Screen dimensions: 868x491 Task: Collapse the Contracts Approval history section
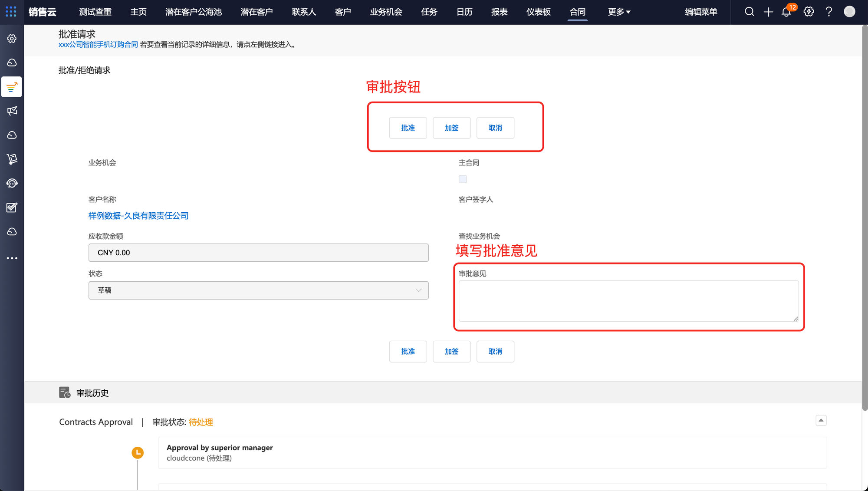click(821, 420)
